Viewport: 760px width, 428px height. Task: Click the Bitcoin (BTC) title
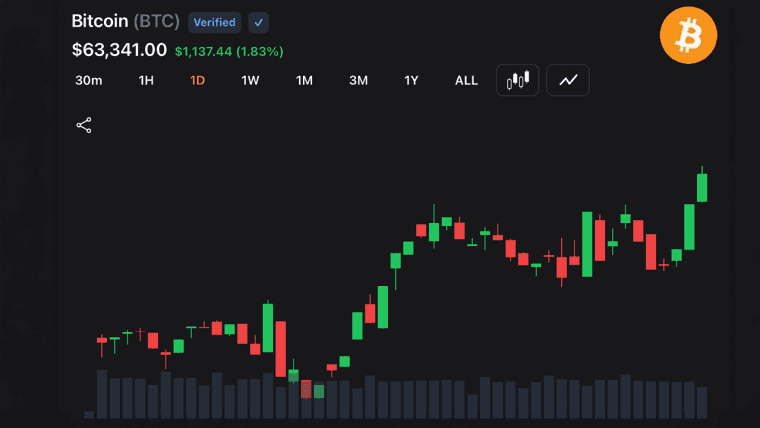126,21
